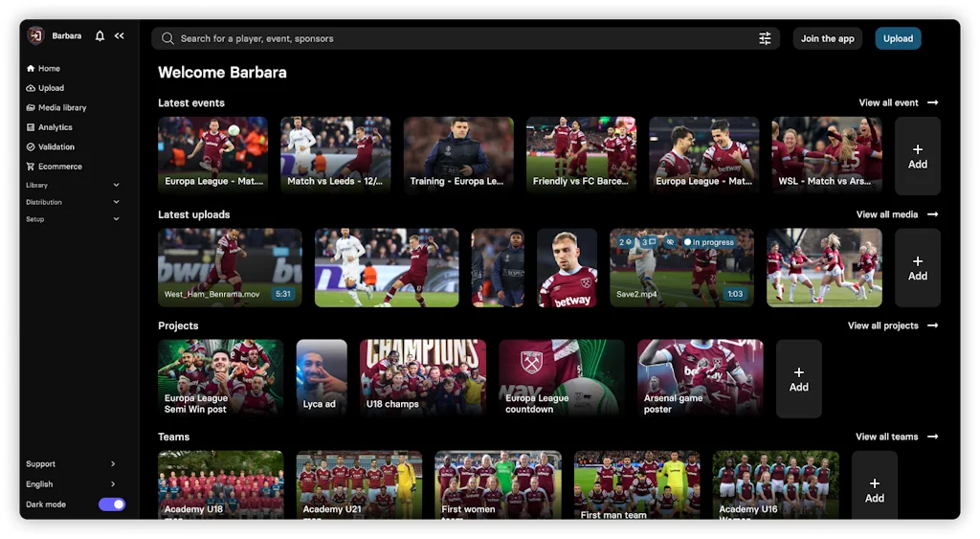Click the Join the app button
Screen dimensions: 980x539
(827, 38)
